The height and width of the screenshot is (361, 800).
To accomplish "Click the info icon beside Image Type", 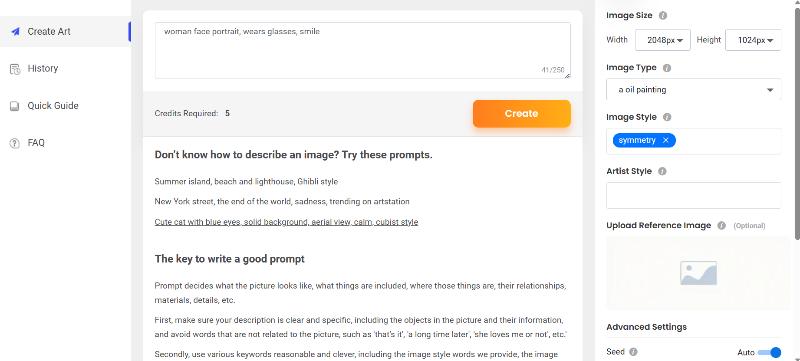I will tap(667, 68).
